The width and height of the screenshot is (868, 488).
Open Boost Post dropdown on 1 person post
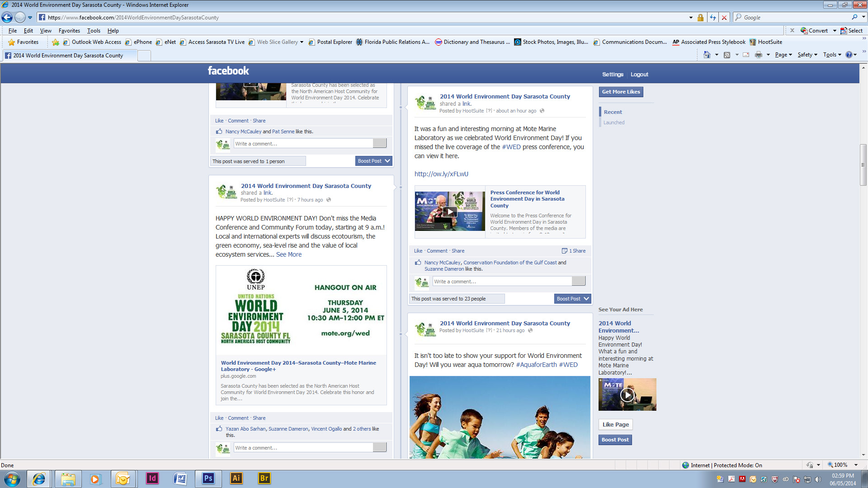point(387,161)
